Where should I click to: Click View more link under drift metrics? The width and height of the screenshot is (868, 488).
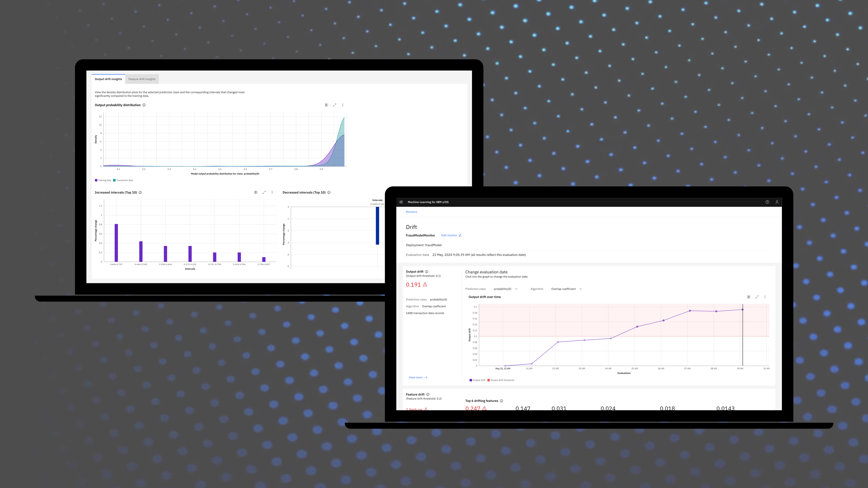tap(417, 377)
